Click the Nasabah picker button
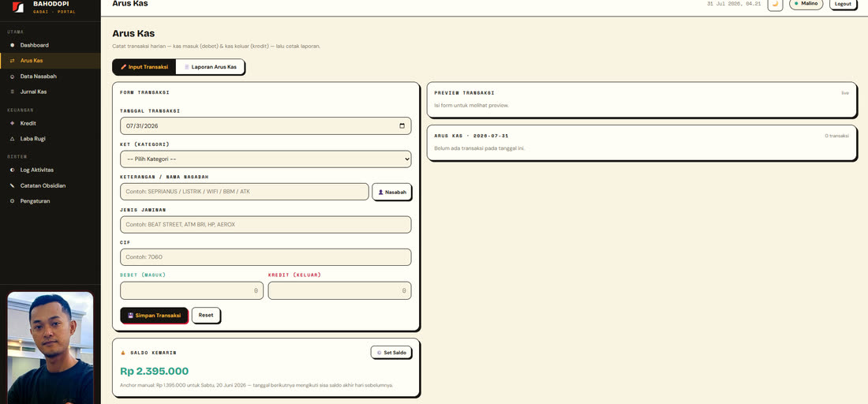 tap(392, 192)
